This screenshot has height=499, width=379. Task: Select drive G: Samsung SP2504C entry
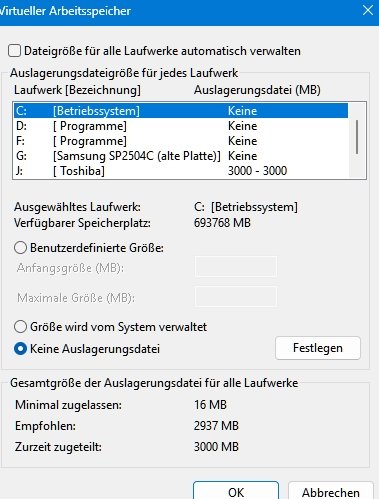[181, 156]
